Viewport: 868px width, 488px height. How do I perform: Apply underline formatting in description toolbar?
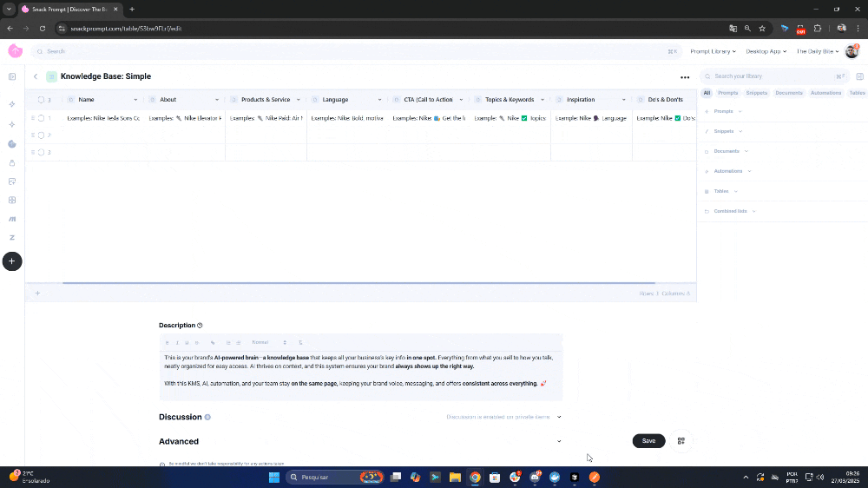coord(187,343)
